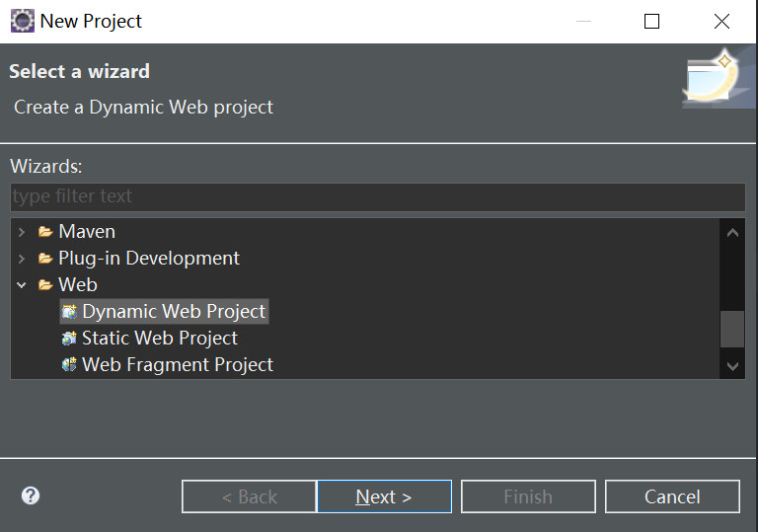The height and width of the screenshot is (532, 758).
Task: Click the Maven folder icon
Action: [x=45, y=232]
